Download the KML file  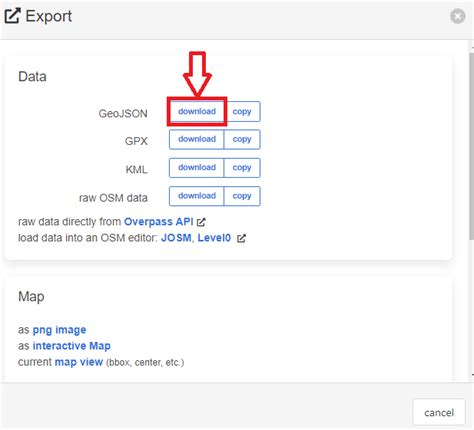click(197, 168)
